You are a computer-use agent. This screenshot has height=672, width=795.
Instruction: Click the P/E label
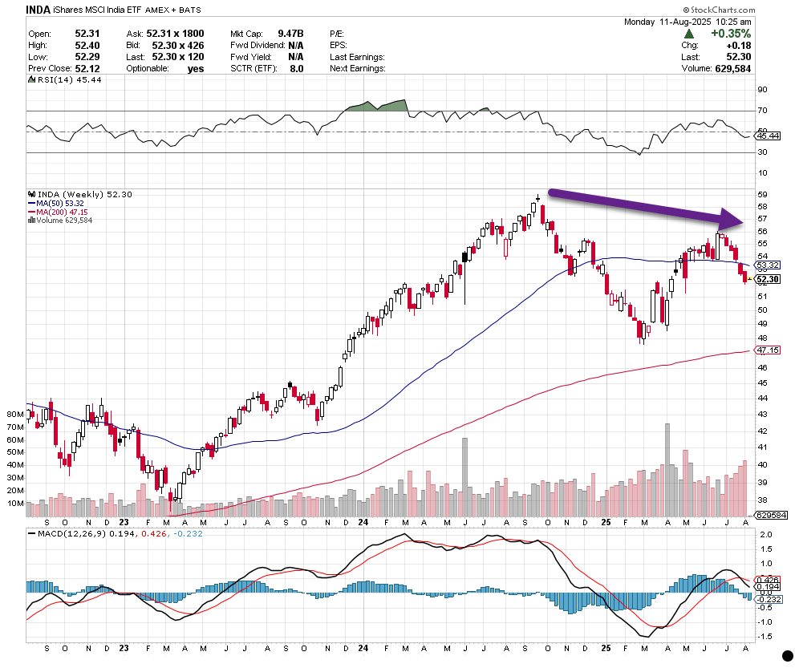337,34
